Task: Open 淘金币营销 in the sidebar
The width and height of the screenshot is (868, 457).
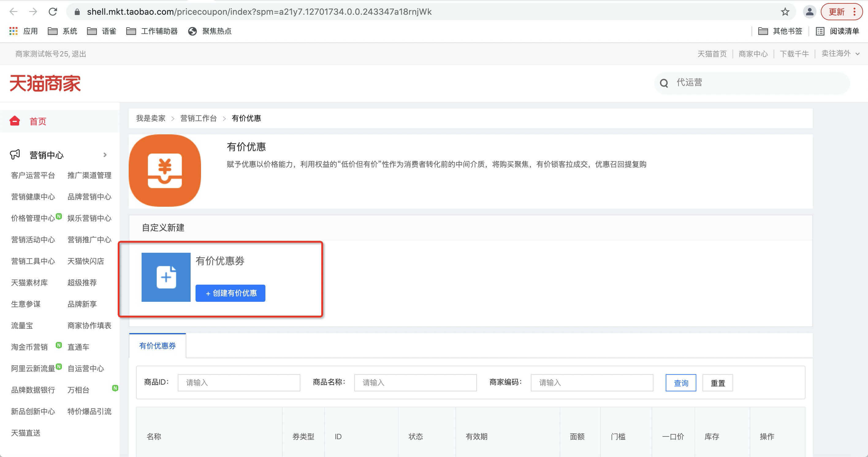Action: pyautogui.click(x=29, y=347)
